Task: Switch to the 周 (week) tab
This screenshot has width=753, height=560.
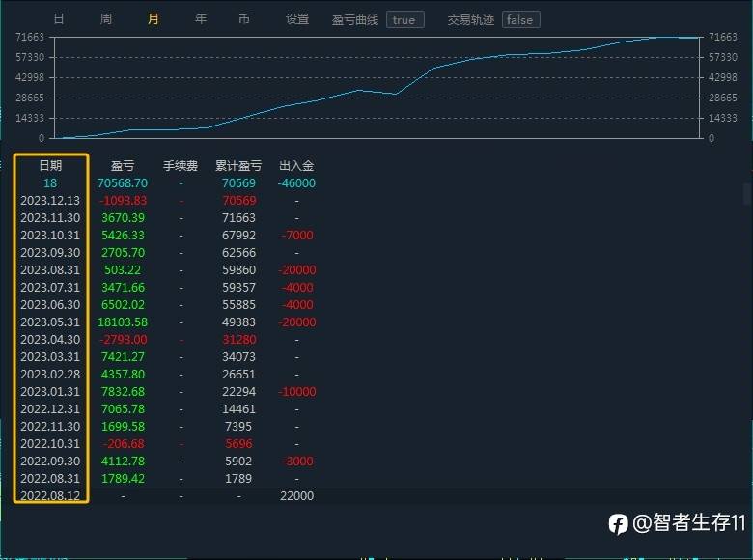Action: (105, 18)
